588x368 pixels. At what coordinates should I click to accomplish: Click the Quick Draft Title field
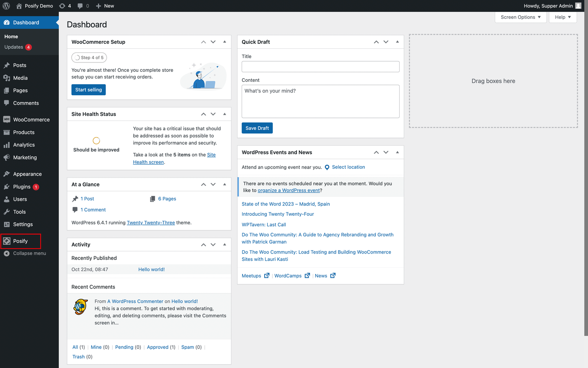coord(321,67)
